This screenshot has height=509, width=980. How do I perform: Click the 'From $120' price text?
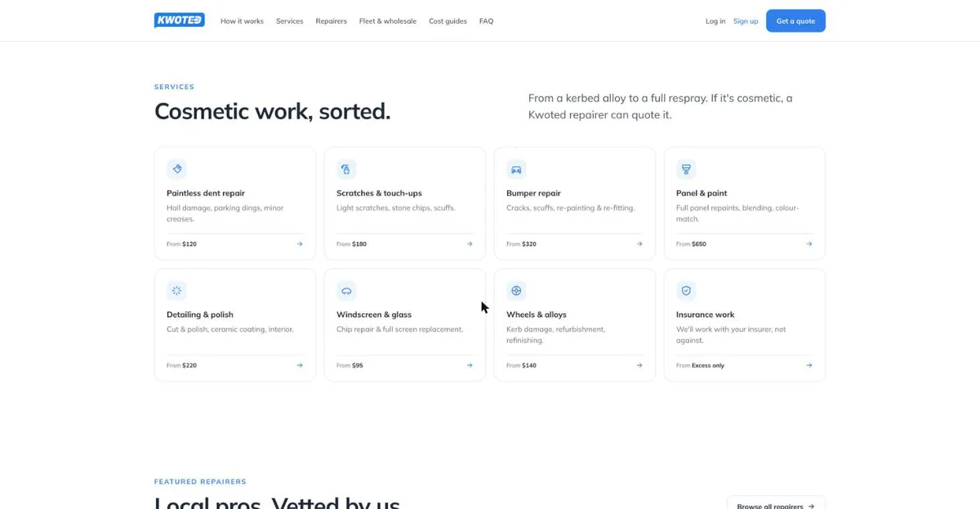[x=181, y=243]
